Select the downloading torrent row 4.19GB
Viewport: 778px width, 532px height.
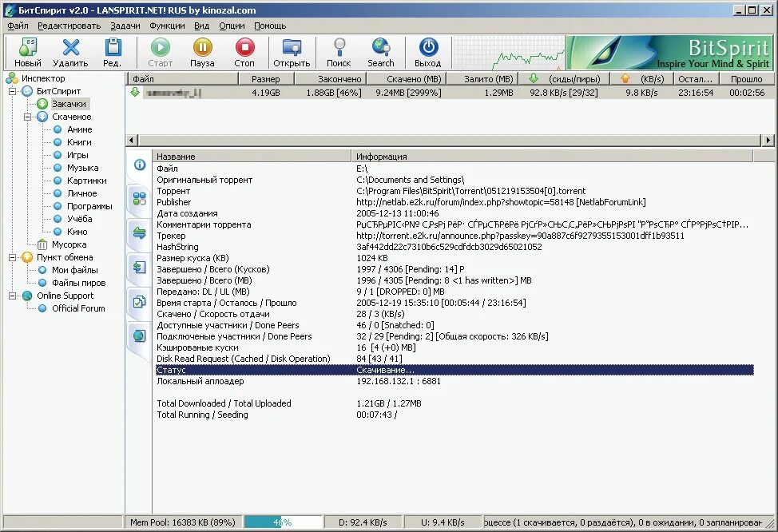tap(451, 93)
